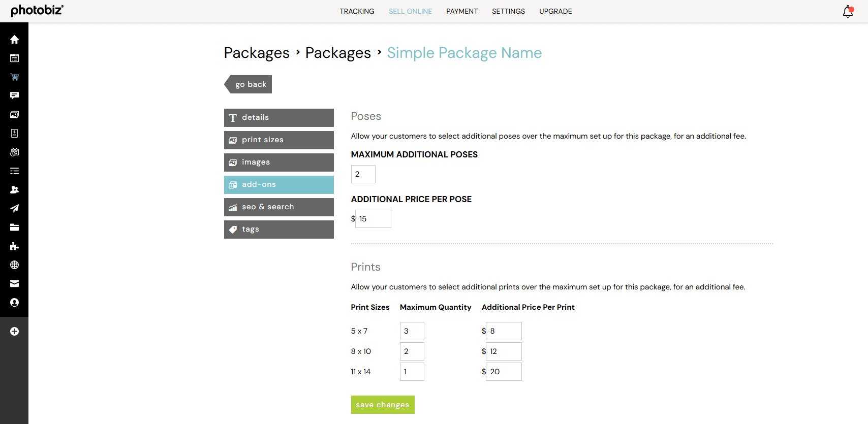Switch to the details tab
Viewport: 868px width, 424px height.
(x=279, y=118)
